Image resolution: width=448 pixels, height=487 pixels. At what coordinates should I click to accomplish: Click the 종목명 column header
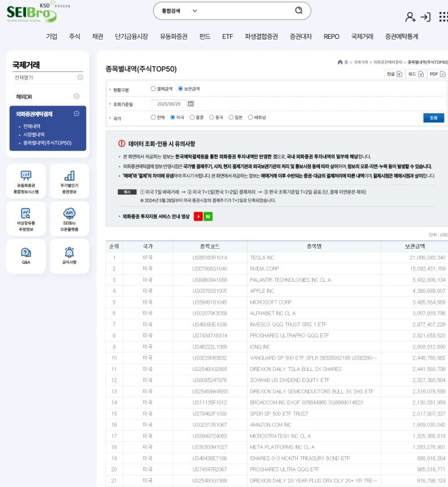314,246
